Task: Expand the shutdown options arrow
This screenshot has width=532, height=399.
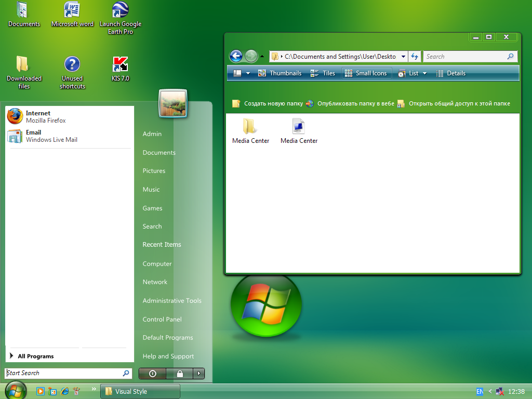Action: pos(199,374)
